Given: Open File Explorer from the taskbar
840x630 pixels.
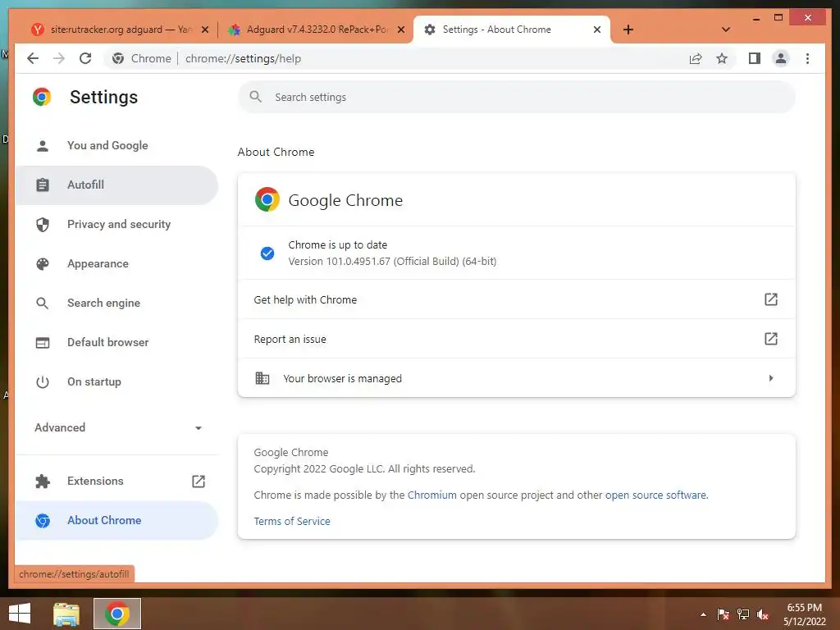Looking at the screenshot, I should [x=66, y=614].
